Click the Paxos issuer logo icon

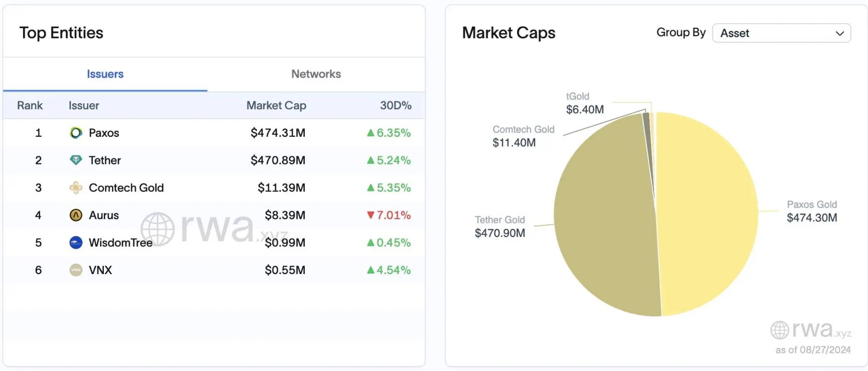tap(76, 133)
